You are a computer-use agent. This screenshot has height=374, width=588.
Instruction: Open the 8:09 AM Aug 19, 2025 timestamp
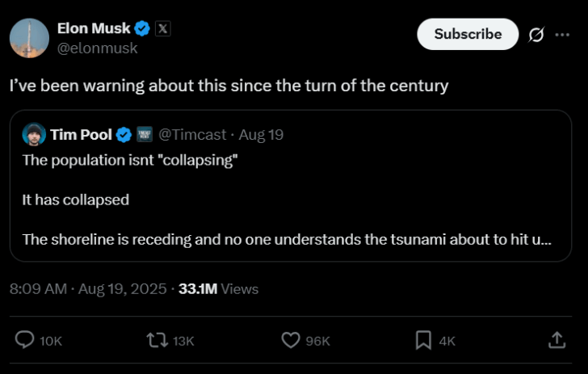tap(88, 288)
